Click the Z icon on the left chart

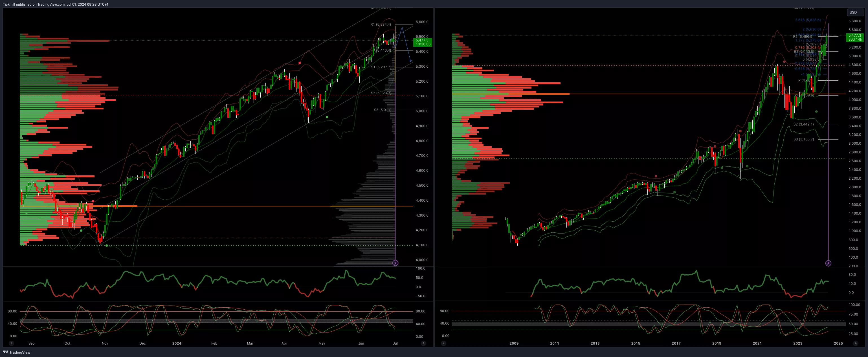pos(12,343)
